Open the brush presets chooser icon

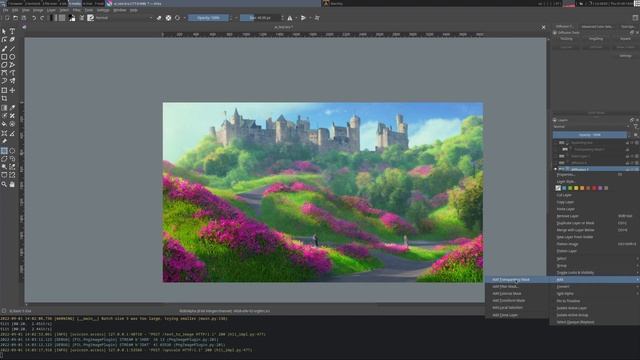click(x=90, y=18)
